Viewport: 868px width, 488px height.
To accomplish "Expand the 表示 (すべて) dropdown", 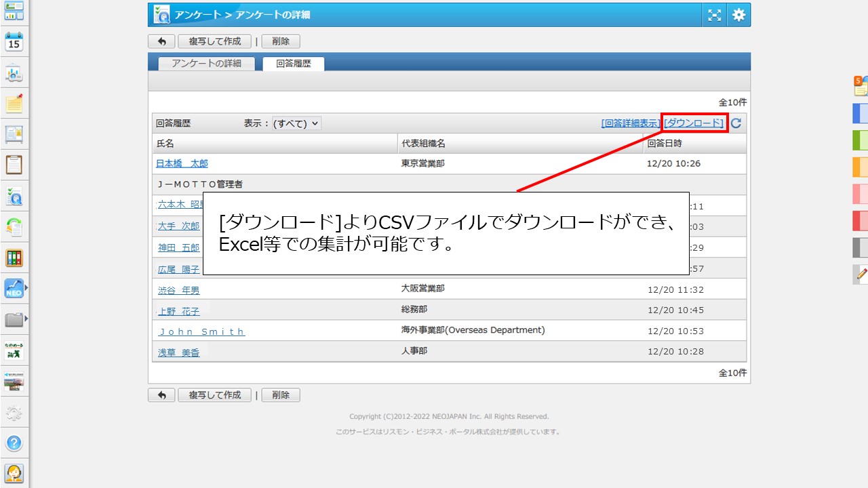I will click(296, 123).
